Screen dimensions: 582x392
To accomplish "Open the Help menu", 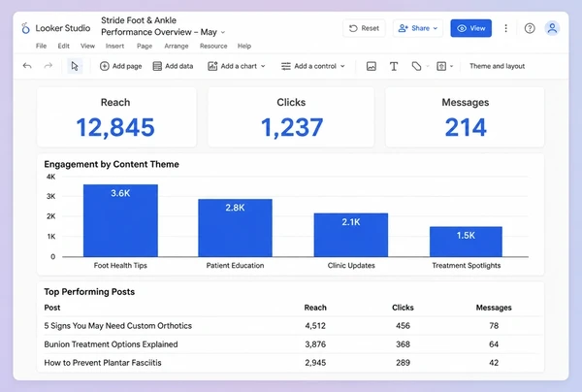I will coord(244,46).
